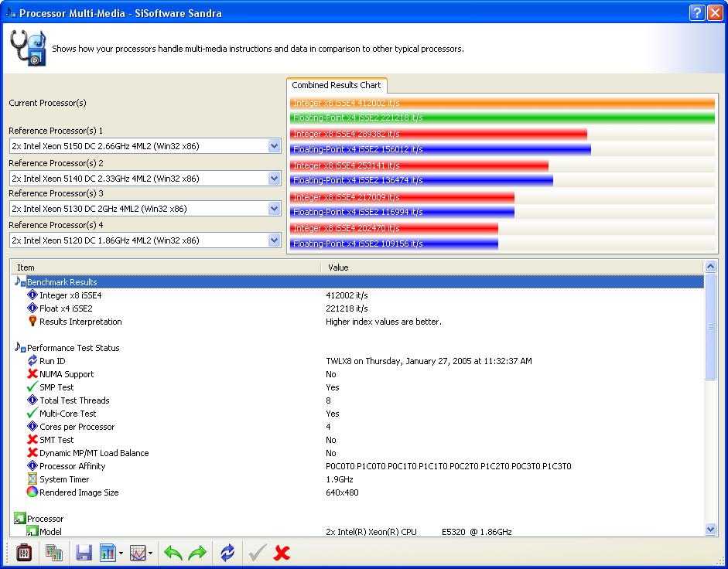Click the red X beside Dynamic MP/MT Load Balance
This screenshot has height=569, width=728.
tap(32, 452)
